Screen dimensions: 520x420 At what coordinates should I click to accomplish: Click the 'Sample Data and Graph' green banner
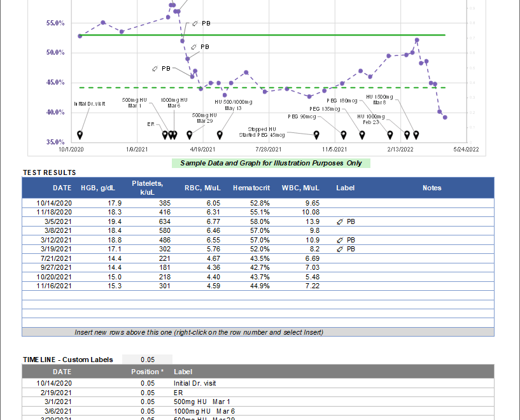271,163
